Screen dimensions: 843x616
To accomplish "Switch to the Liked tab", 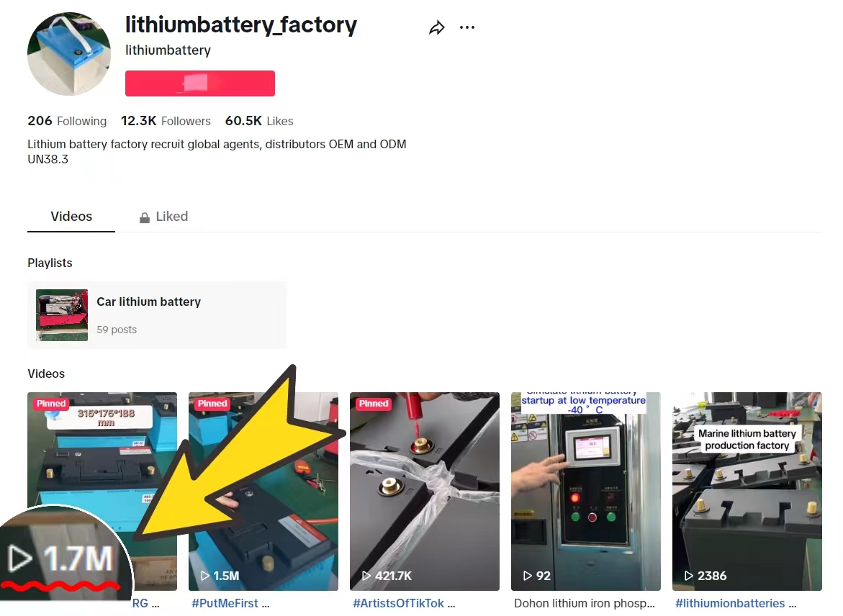I will pos(163,216).
